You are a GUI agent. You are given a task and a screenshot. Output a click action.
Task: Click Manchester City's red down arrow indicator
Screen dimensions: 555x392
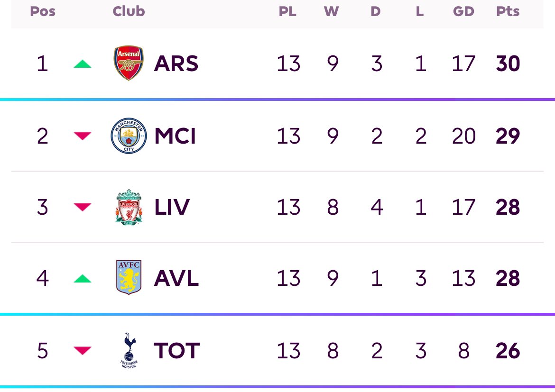pos(83,136)
